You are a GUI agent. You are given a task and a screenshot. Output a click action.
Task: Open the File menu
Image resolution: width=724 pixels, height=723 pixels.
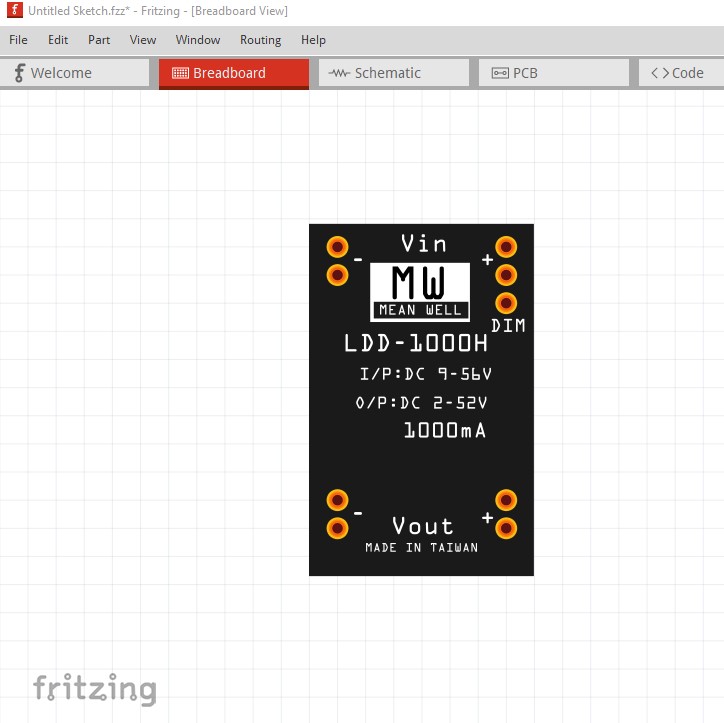click(x=18, y=40)
